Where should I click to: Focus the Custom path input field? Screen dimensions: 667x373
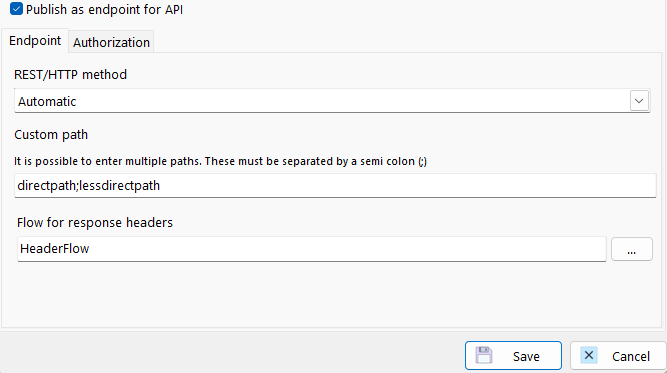(x=335, y=185)
